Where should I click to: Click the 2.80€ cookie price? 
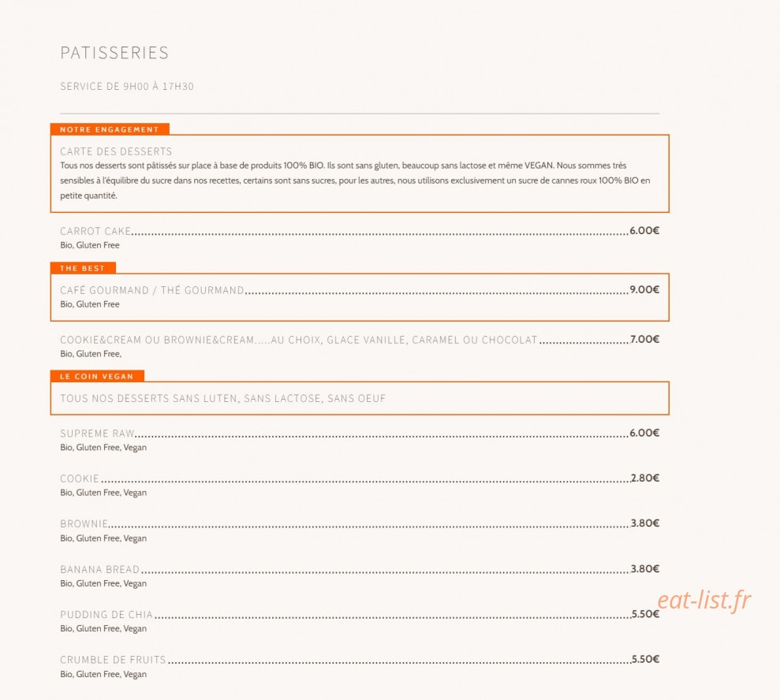645,478
